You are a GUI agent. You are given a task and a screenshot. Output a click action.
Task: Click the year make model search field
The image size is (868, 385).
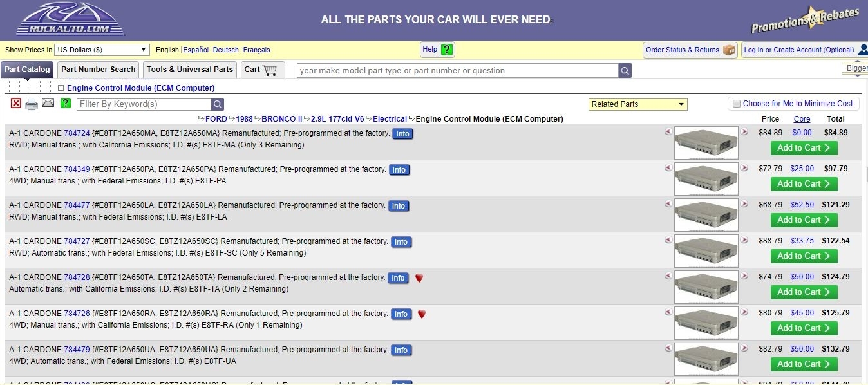click(457, 71)
